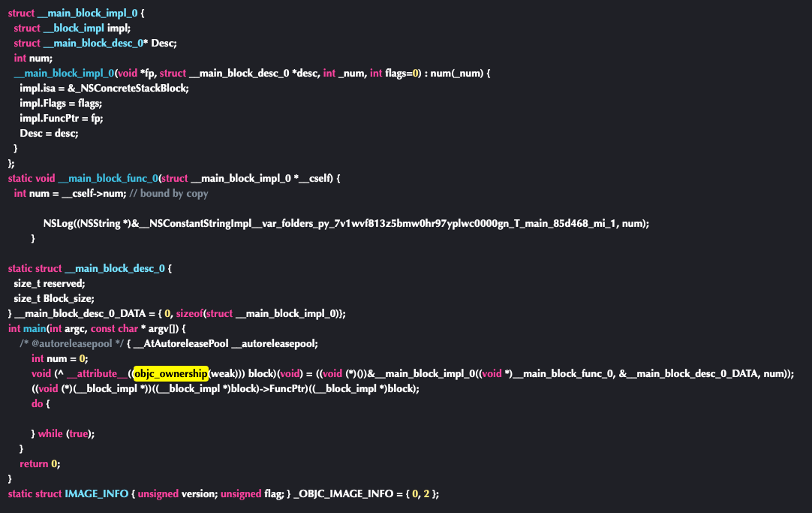The height and width of the screenshot is (513, 812).
Task: Select the _OBJC_IMAGE_INFO variable name
Action: coord(344,493)
